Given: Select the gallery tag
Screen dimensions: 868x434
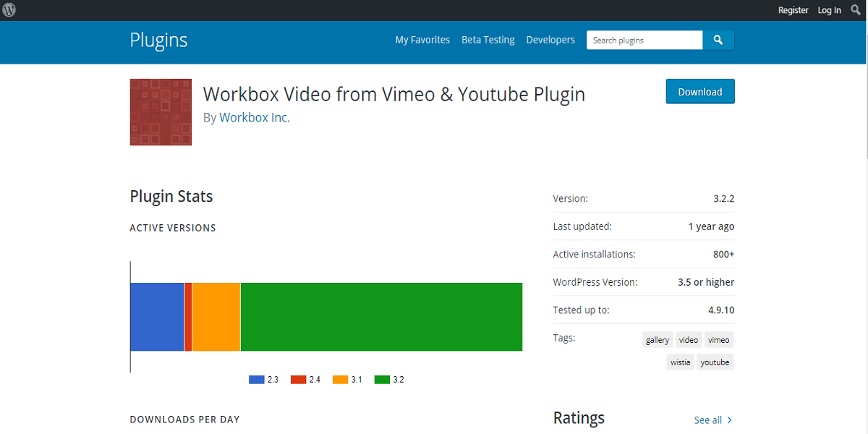Looking at the screenshot, I should point(658,340).
